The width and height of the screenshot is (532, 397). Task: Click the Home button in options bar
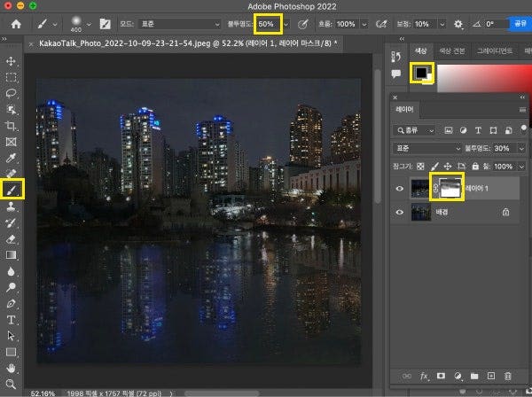[15, 24]
